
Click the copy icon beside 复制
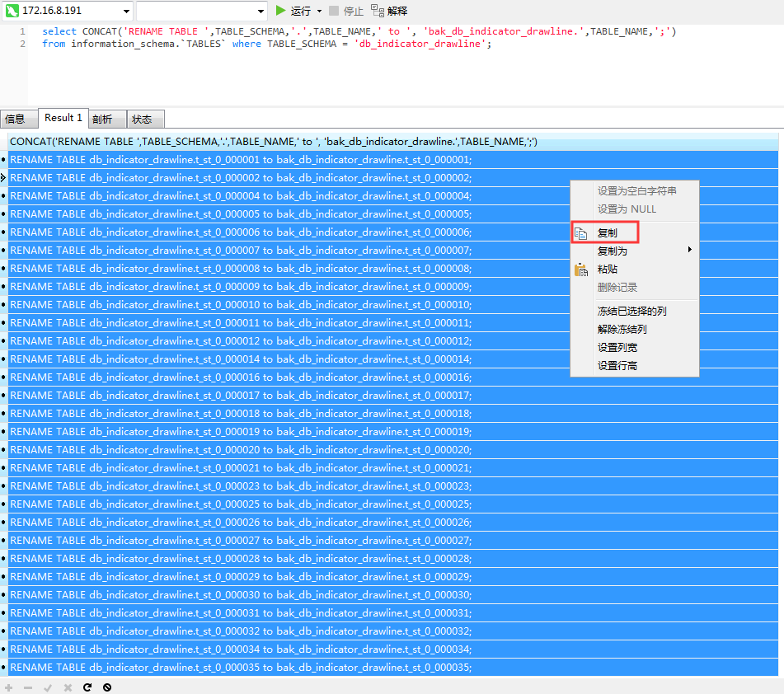click(580, 233)
